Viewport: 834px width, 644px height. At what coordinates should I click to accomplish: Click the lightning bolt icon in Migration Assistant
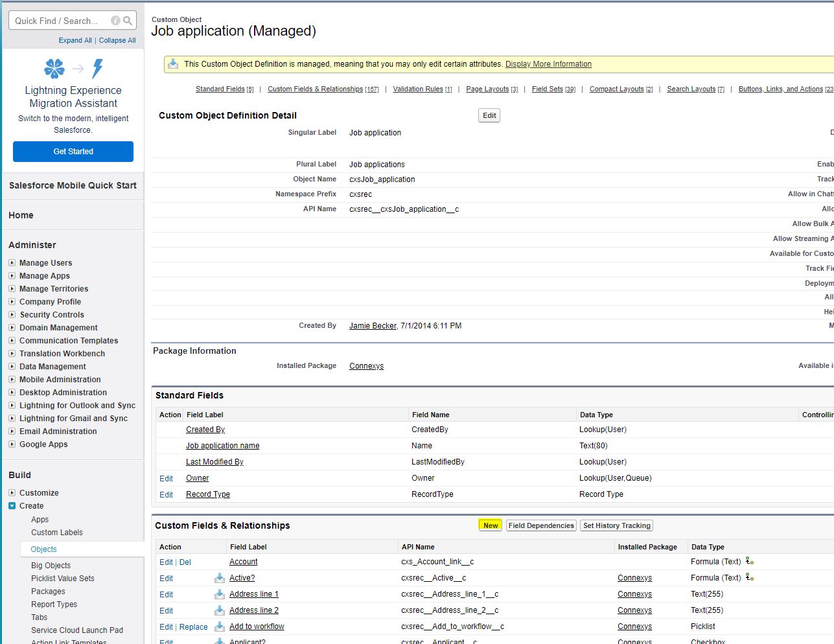click(x=98, y=68)
